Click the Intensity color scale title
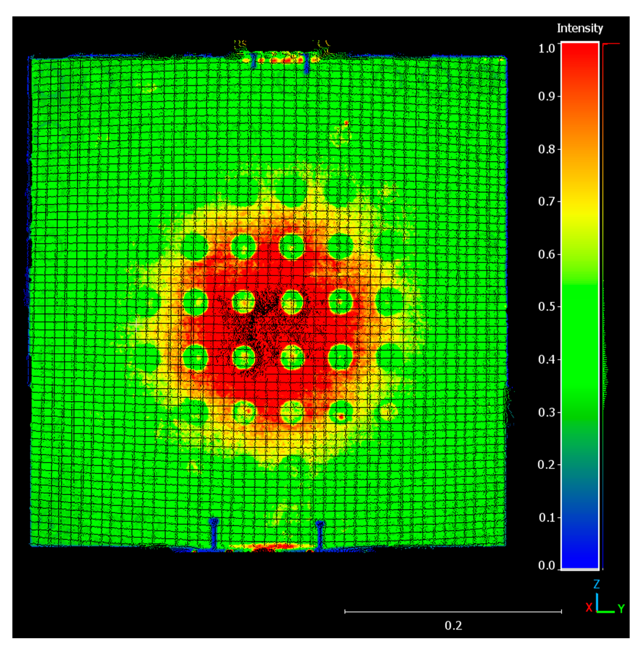The image size is (644, 652). (580, 28)
